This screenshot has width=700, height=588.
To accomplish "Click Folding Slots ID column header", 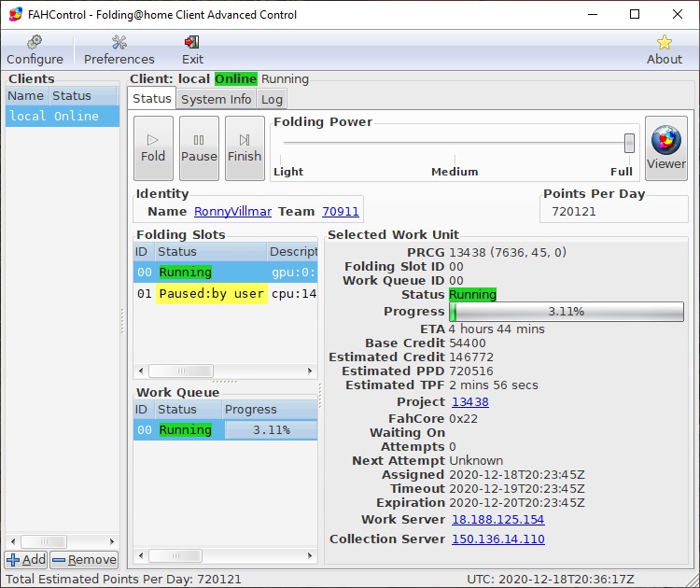I will coord(144,251).
